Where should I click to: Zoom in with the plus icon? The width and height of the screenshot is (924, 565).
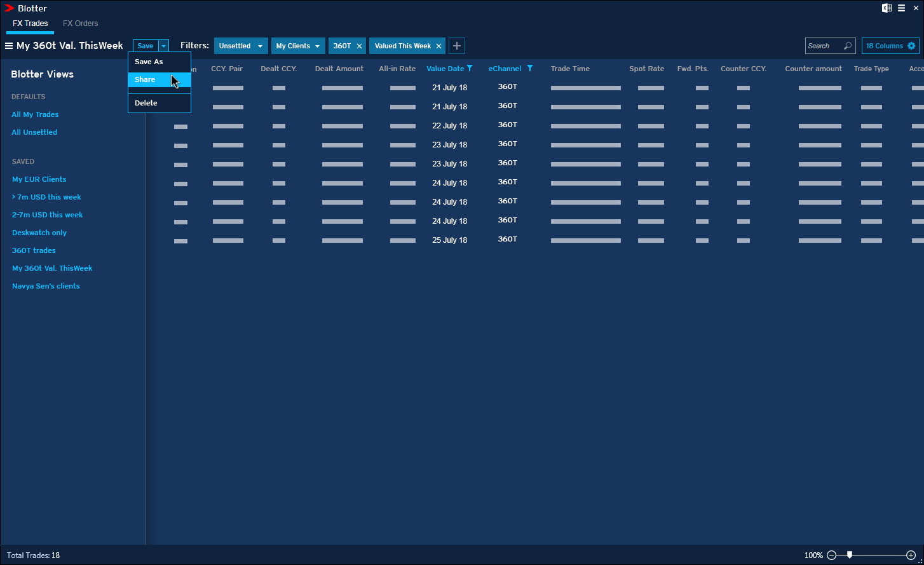[x=911, y=555]
